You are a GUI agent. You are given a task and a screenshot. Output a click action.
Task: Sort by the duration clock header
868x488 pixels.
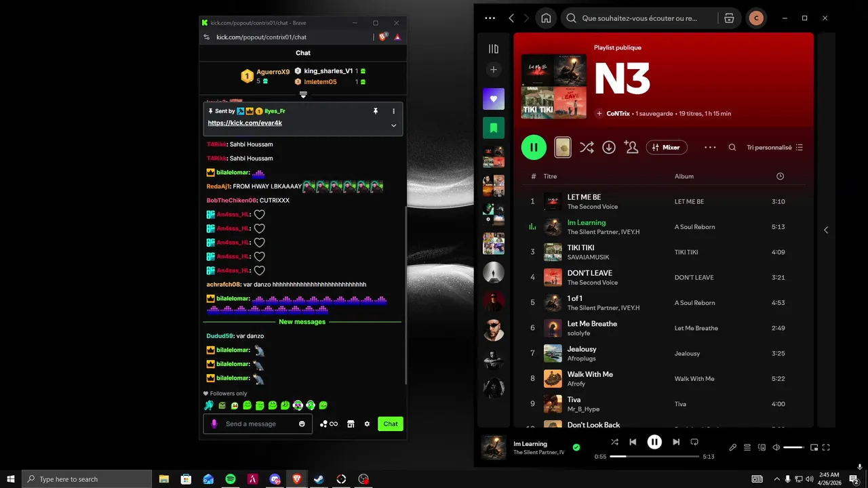point(780,176)
